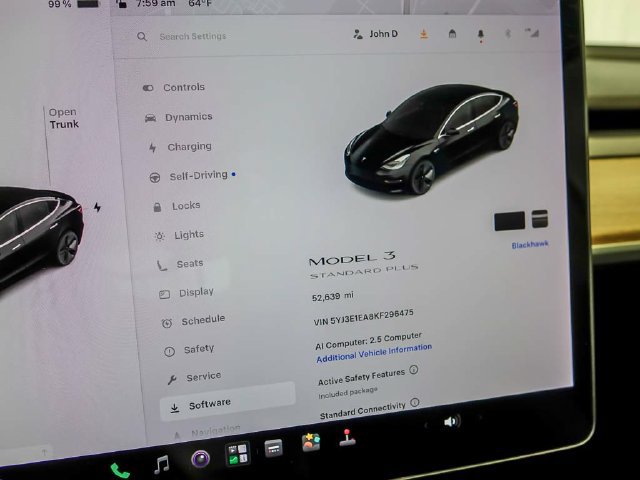Click the Search Settings field
Screen dimensions: 640x480
[x=193, y=36]
